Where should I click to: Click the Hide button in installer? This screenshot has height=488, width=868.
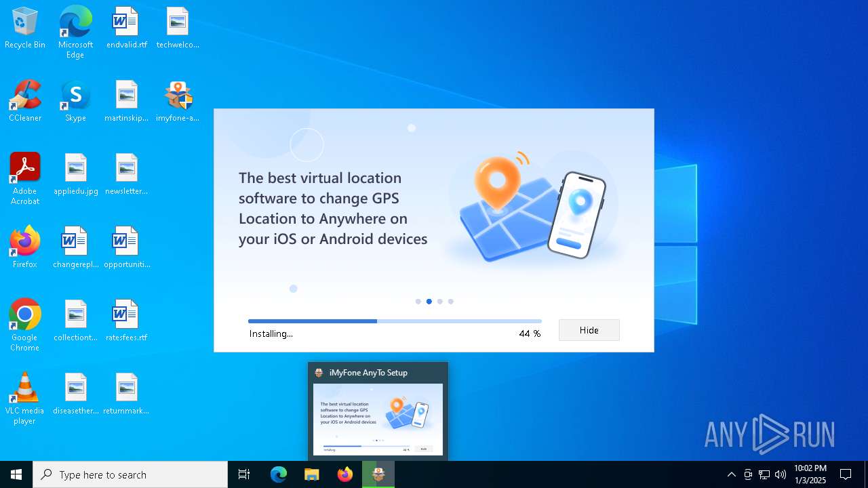pos(589,330)
